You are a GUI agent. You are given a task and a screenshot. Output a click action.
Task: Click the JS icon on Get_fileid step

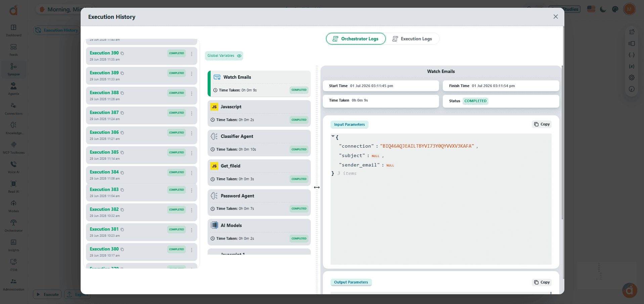tap(214, 166)
